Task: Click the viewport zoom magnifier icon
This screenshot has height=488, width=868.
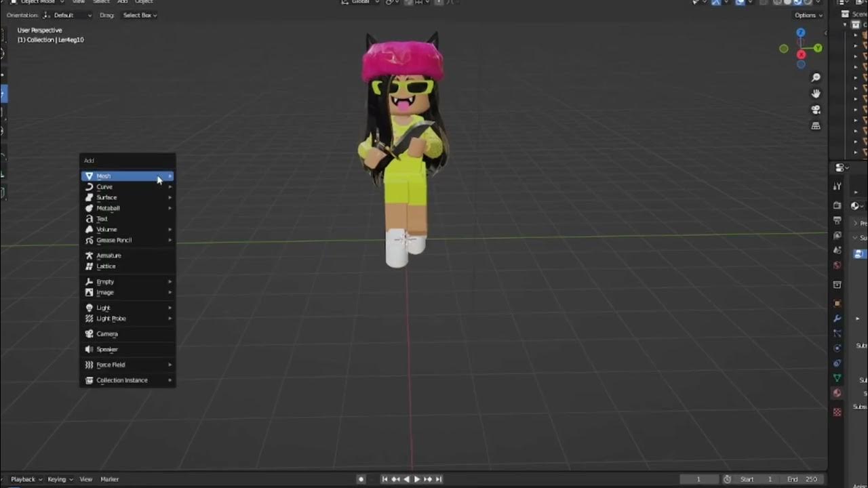Action: [816, 78]
